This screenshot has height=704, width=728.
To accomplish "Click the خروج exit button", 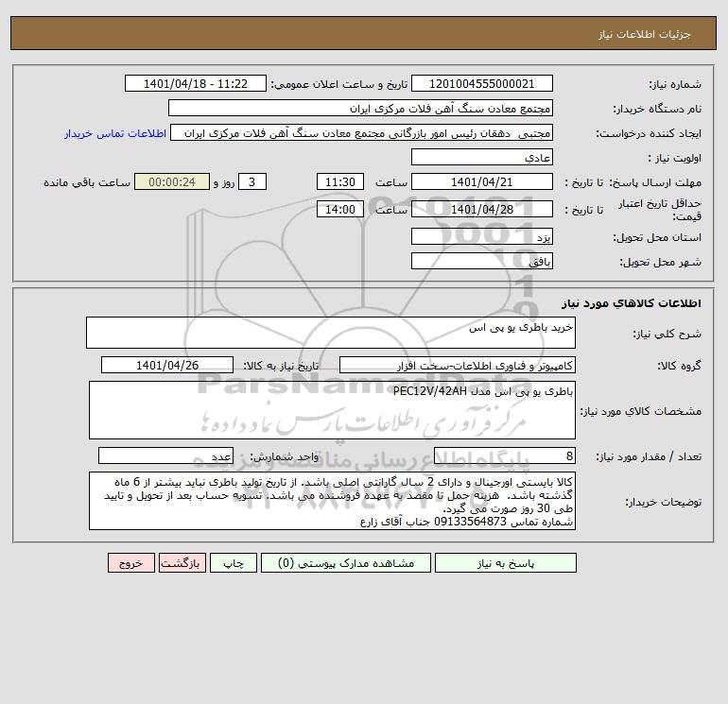I will tap(130, 563).
